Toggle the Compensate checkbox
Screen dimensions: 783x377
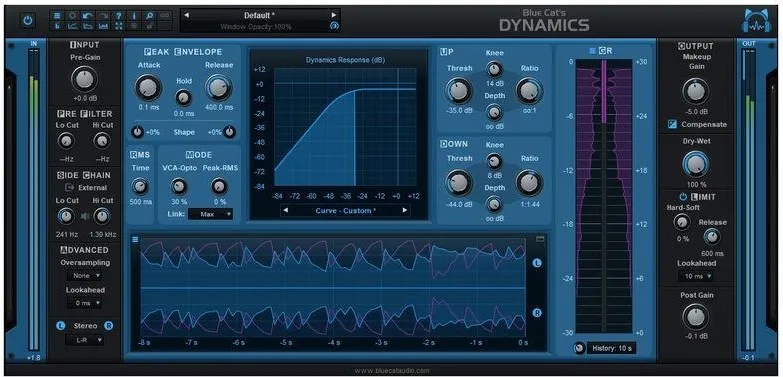click(x=673, y=124)
